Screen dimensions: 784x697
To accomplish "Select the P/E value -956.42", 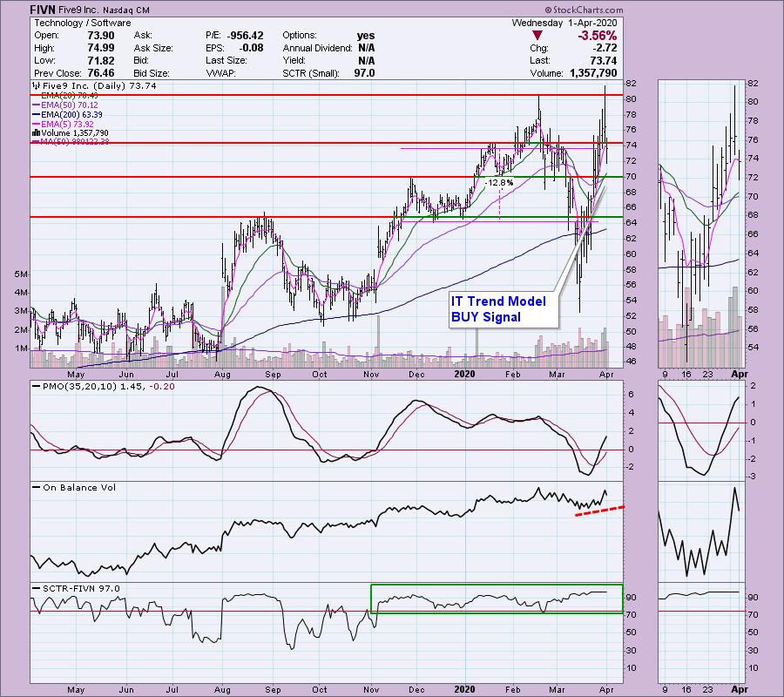I will coord(245,36).
